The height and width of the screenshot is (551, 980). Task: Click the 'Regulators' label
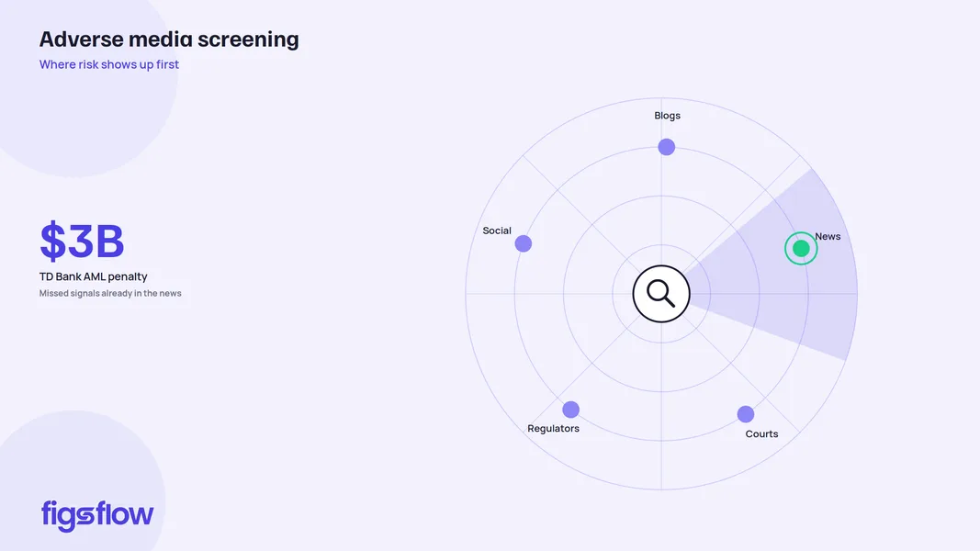click(x=553, y=429)
